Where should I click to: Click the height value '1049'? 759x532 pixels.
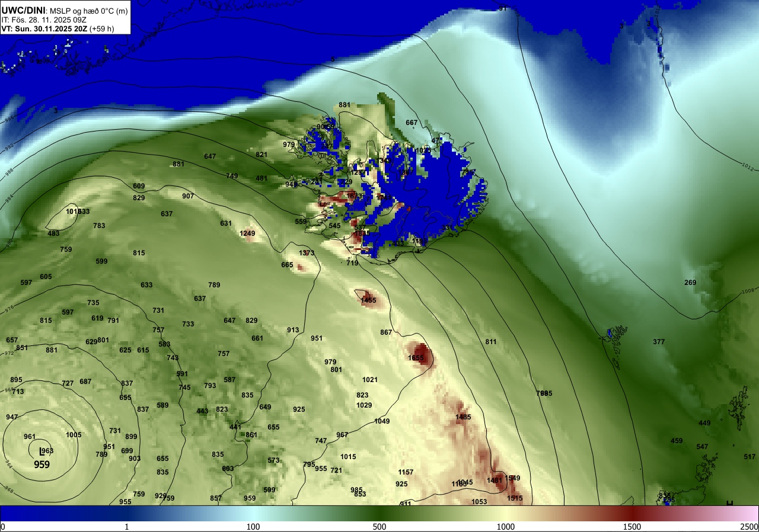click(382, 421)
